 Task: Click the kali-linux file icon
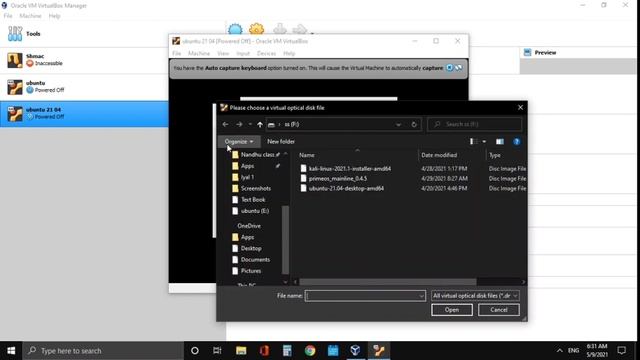pos(303,168)
